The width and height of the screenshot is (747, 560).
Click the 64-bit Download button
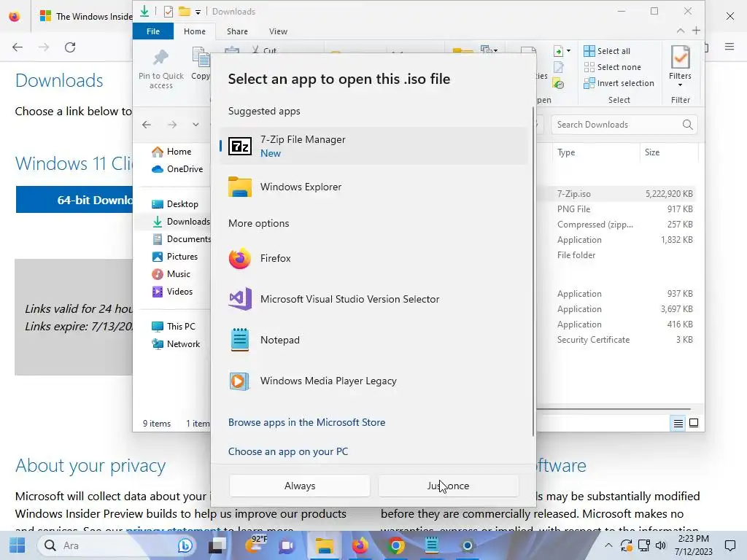coord(74,200)
